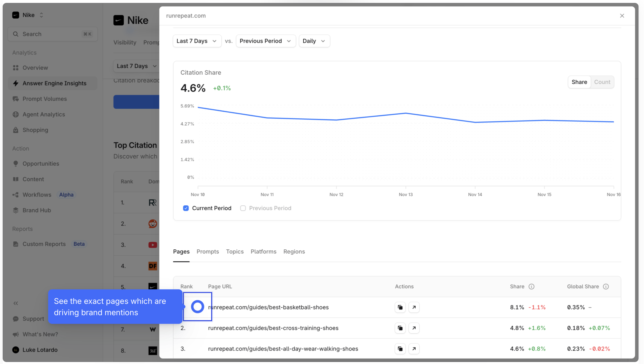Image resolution: width=644 pixels, height=364 pixels.
Task: Click the Nov 13 data point on chart
Action: [406, 113]
